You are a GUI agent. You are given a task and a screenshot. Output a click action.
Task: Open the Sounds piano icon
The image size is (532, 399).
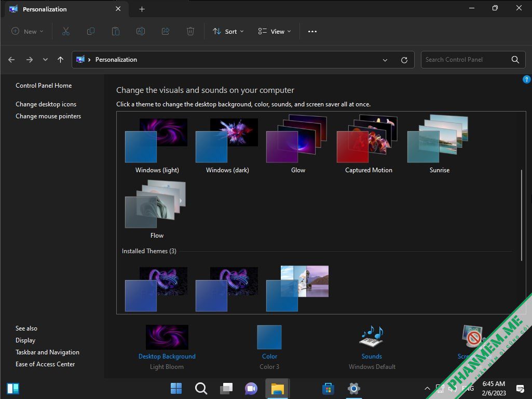(x=372, y=337)
